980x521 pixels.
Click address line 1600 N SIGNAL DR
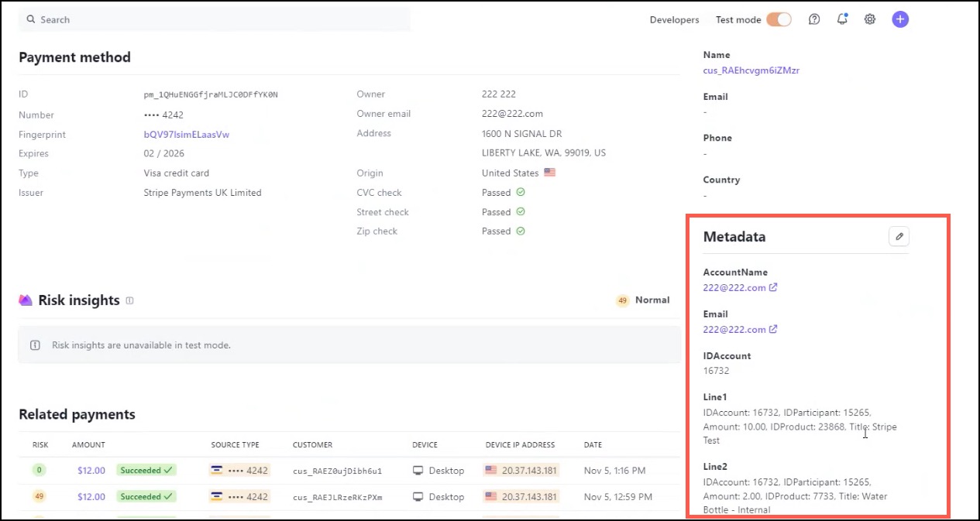click(x=521, y=134)
